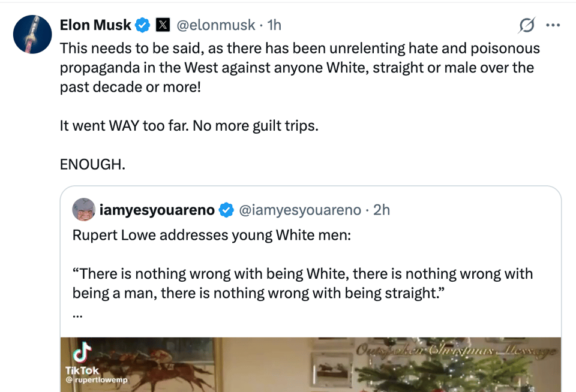Viewport: 576px width, 392px height.
Task: Open the Grok explain-post icon
Action: [x=527, y=25]
